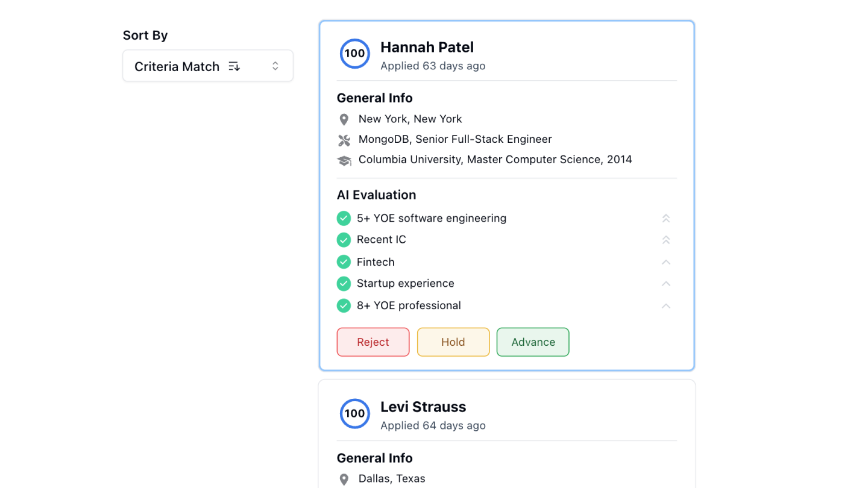Advance Hannah Patel to next stage

pyautogui.click(x=533, y=342)
